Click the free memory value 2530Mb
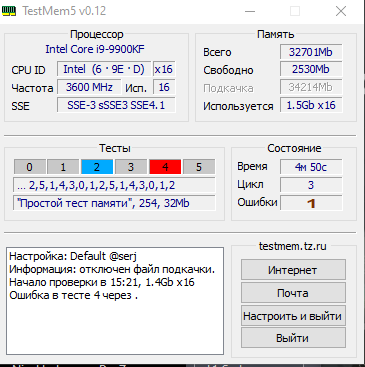This screenshot has height=367, width=365. [311, 69]
